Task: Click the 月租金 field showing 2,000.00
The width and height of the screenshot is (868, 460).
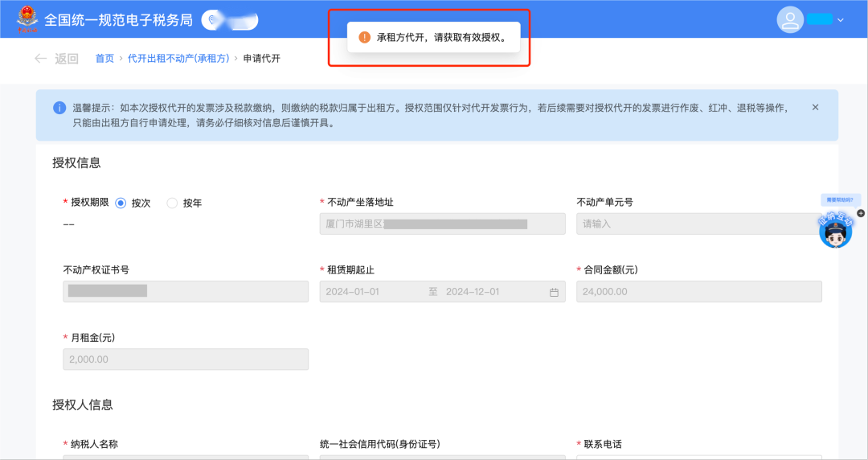Action: pos(186,359)
